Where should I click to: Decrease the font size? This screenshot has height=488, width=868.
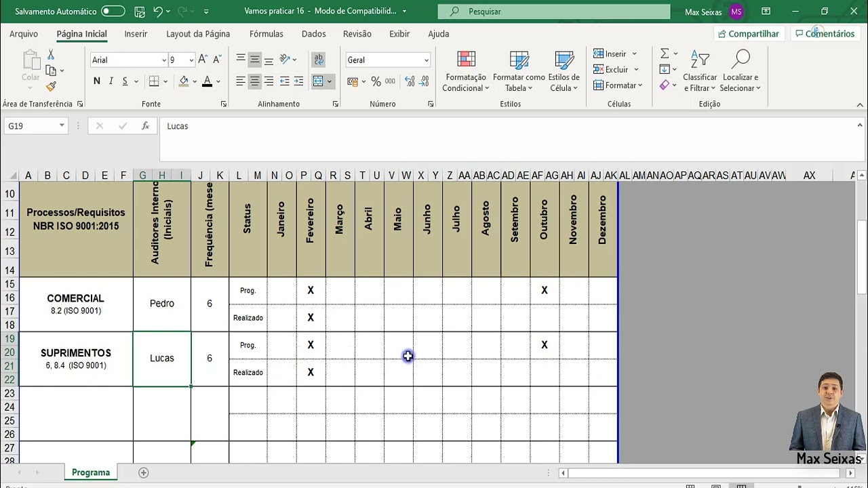(217, 60)
